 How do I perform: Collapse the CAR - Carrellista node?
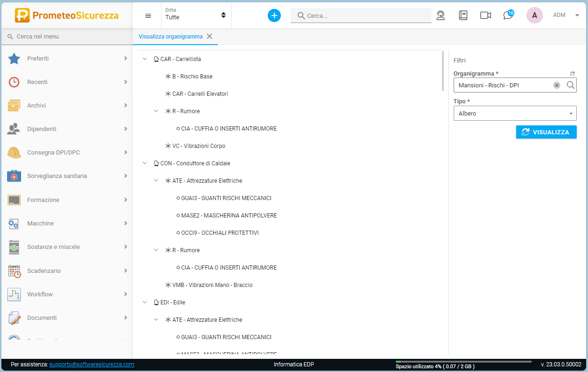pyautogui.click(x=145, y=59)
